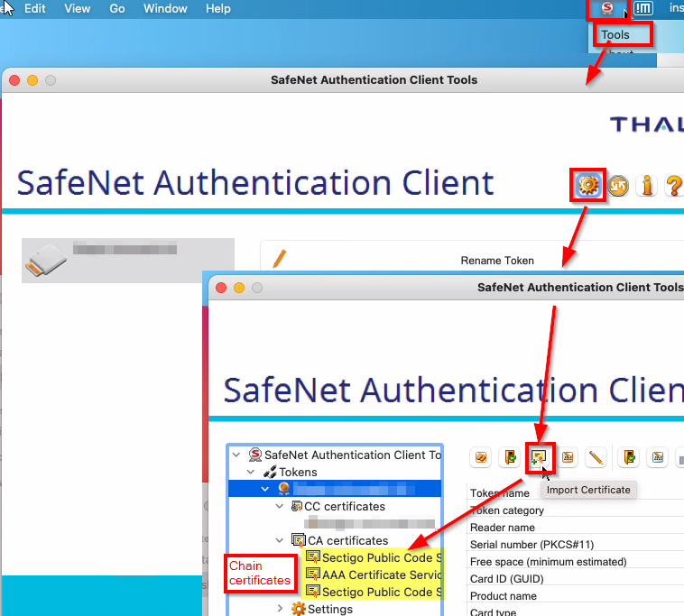Image resolution: width=684 pixels, height=616 pixels.
Task: Click the SafeNet tray icon in menu bar
Action: click(x=606, y=8)
